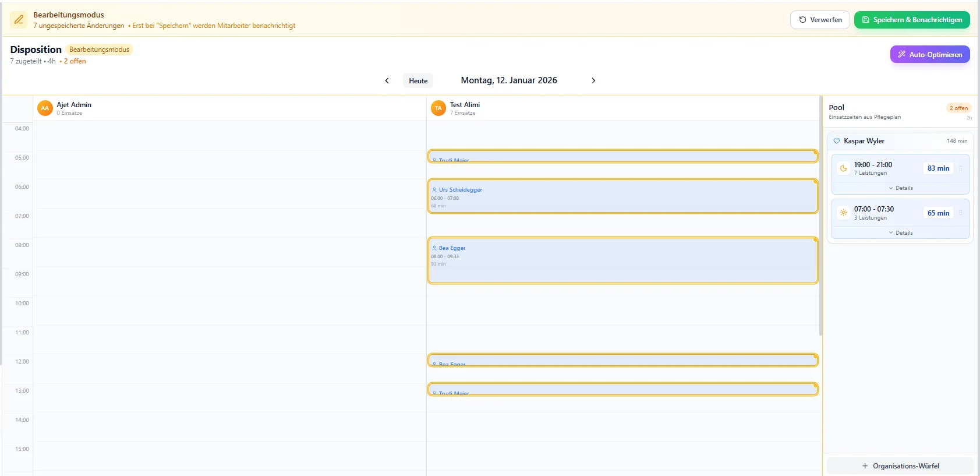Click the schedule vertical scrollbar
The image size is (980, 476).
pyautogui.click(x=820, y=216)
